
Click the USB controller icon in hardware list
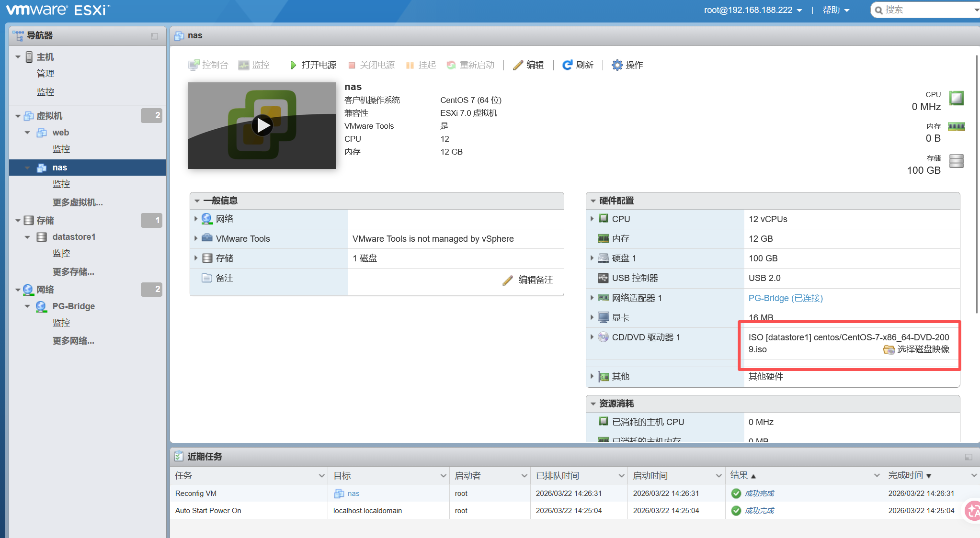pyautogui.click(x=604, y=278)
